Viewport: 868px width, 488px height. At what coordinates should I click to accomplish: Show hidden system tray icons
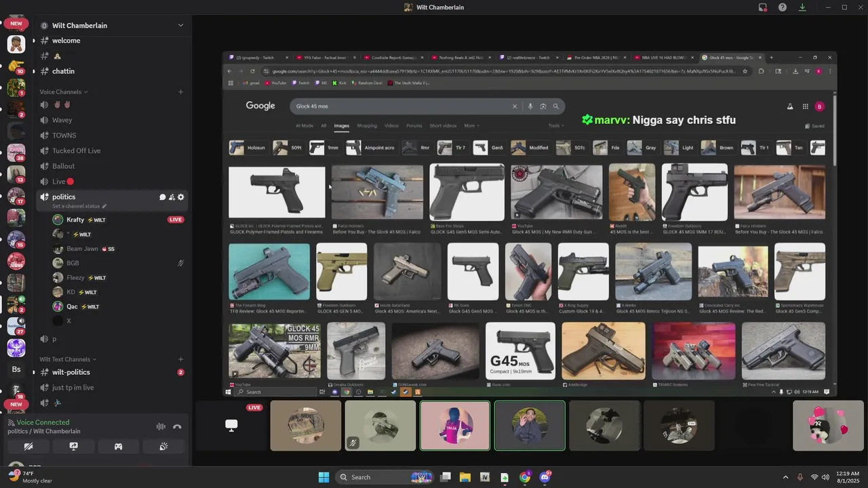pos(785,477)
